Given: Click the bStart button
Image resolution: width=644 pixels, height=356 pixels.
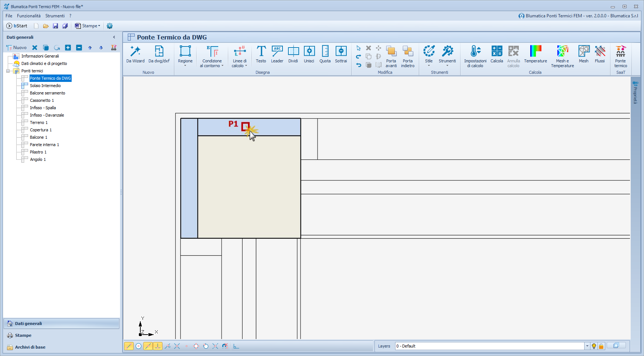Looking at the screenshot, I should (17, 26).
